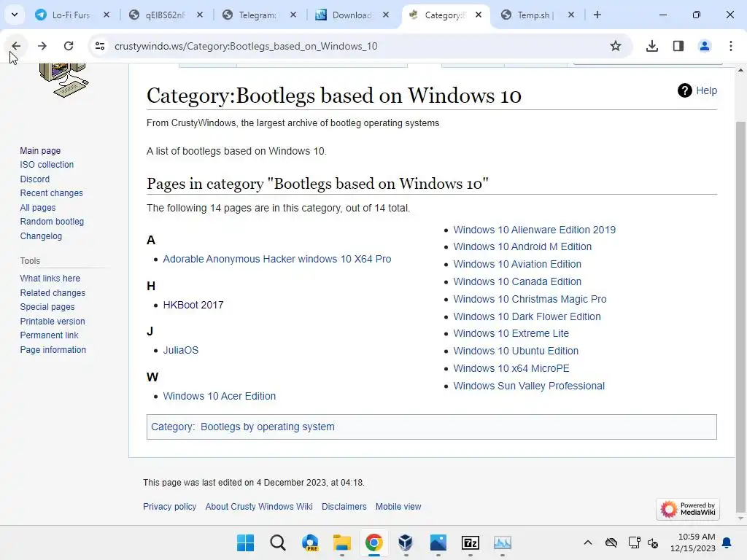Open Windows 10 Android M Edition
This screenshot has height=560, width=747.
pos(522,246)
